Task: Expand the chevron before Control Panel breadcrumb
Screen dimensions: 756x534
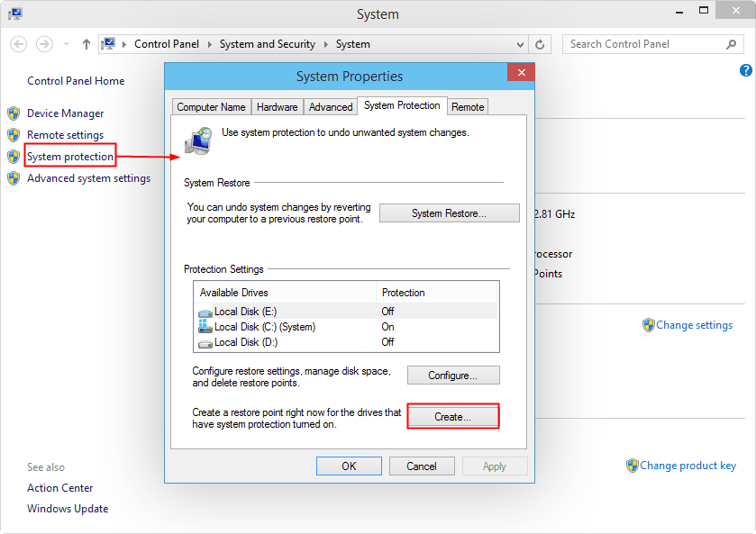Action: 124,44
